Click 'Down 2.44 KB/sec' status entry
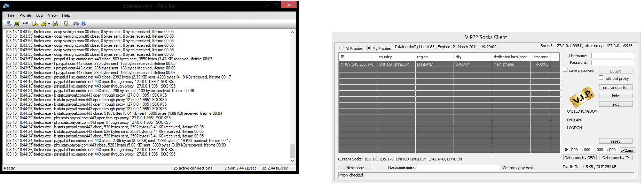The height and width of the screenshot is (188, 644). pos(241,168)
